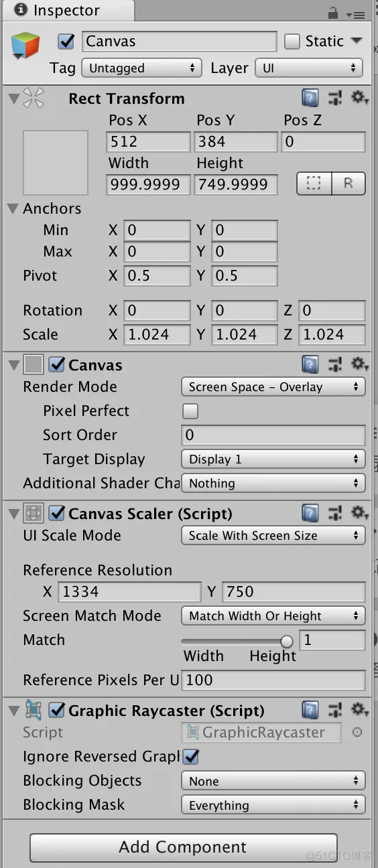Screen dimensions: 378x868
Task: Open the Target Display dropdown
Action: click(273, 459)
